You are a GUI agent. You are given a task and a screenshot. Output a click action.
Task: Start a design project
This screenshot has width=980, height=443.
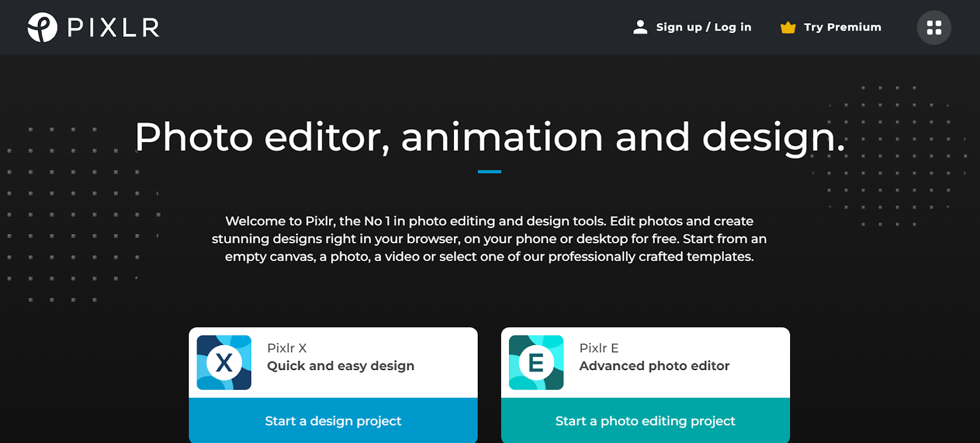pos(333,420)
